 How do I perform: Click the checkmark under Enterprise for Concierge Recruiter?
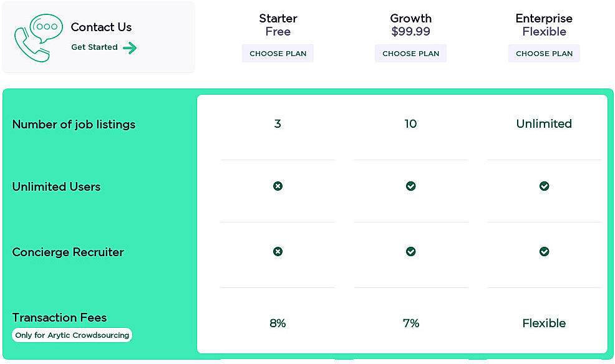pos(544,252)
